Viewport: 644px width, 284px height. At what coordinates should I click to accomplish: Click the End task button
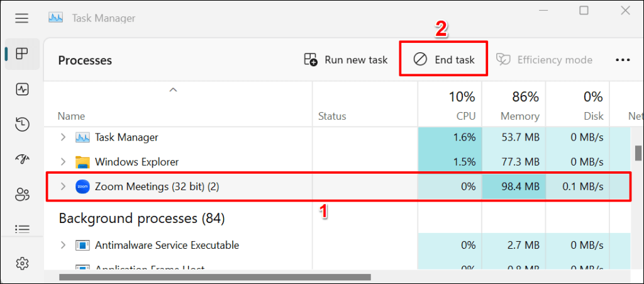pyautogui.click(x=443, y=60)
